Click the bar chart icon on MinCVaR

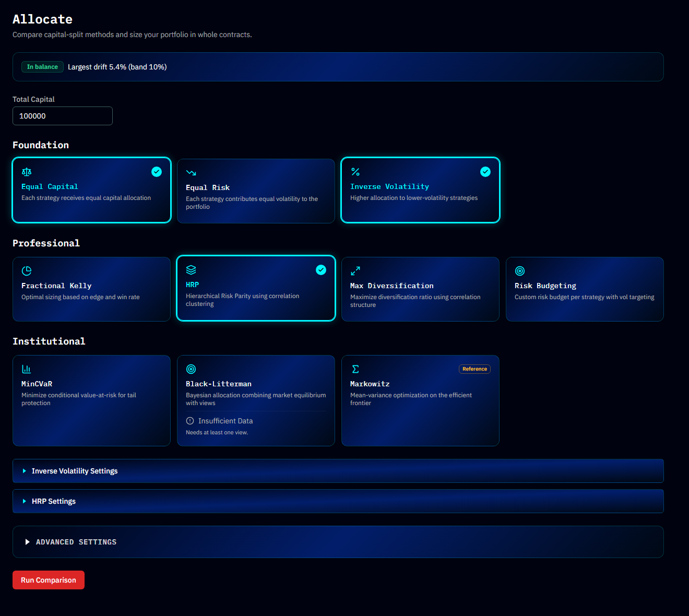point(27,369)
